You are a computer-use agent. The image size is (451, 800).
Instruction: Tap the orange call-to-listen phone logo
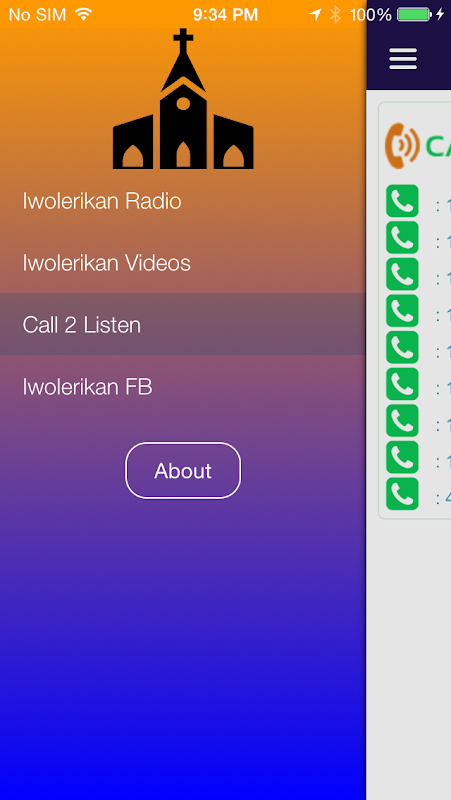pos(402,145)
